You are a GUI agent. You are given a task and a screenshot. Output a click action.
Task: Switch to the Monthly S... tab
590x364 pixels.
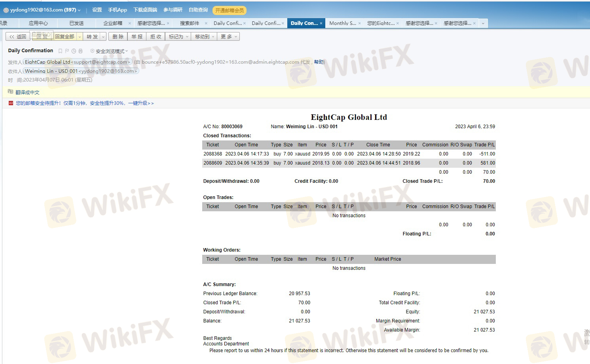pyautogui.click(x=343, y=23)
